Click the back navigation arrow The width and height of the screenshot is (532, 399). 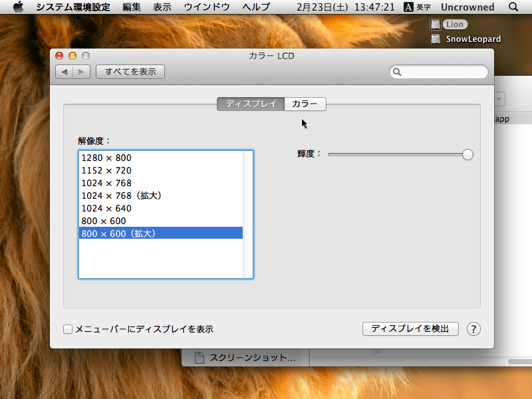point(64,72)
